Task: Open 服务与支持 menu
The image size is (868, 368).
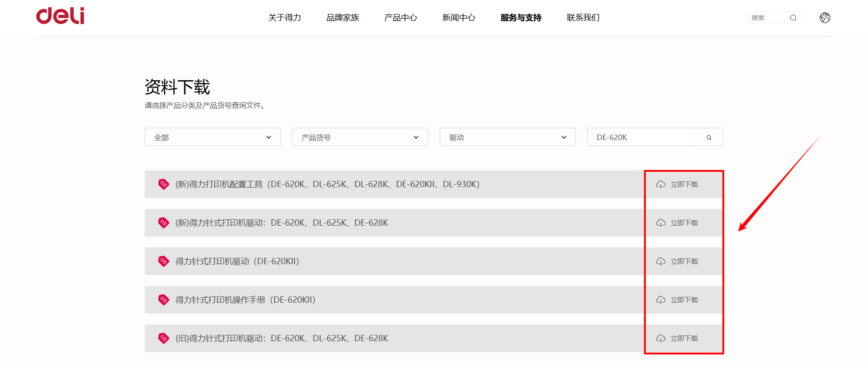Action: click(x=521, y=18)
